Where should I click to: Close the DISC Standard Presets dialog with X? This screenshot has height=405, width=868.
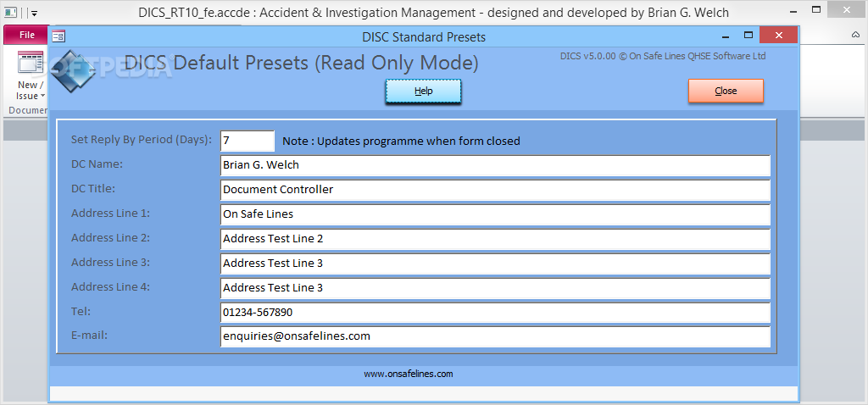coord(779,36)
